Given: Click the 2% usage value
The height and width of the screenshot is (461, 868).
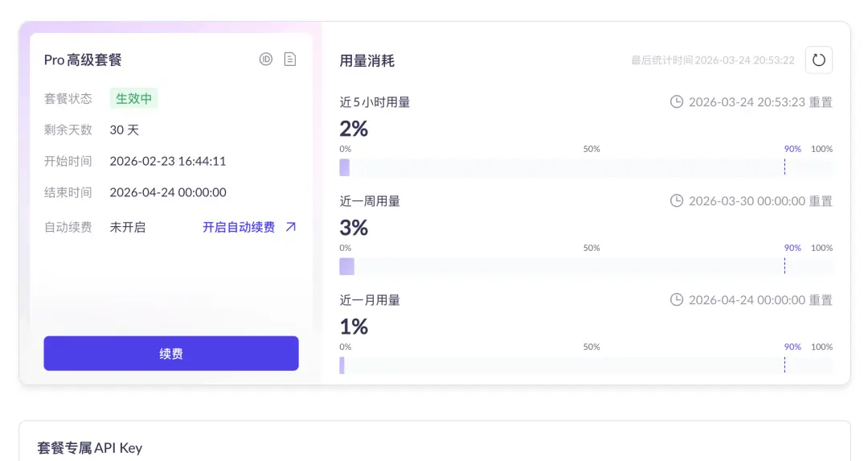Looking at the screenshot, I should (x=354, y=129).
